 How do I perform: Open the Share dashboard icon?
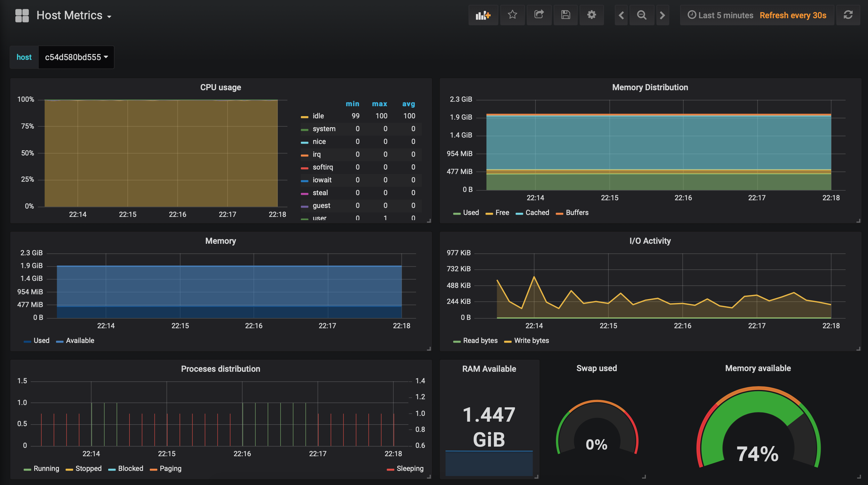pyautogui.click(x=539, y=15)
